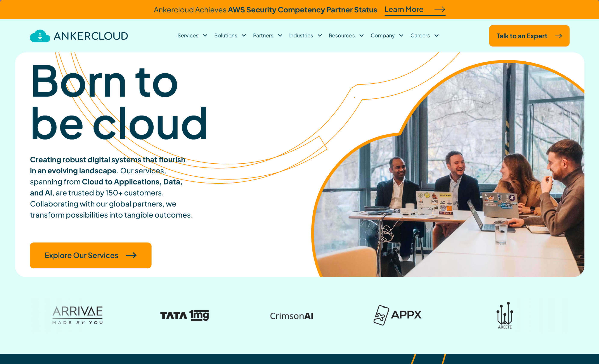This screenshot has width=599, height=364.
Task: Open the Company menu item
Action: [382, 36]
